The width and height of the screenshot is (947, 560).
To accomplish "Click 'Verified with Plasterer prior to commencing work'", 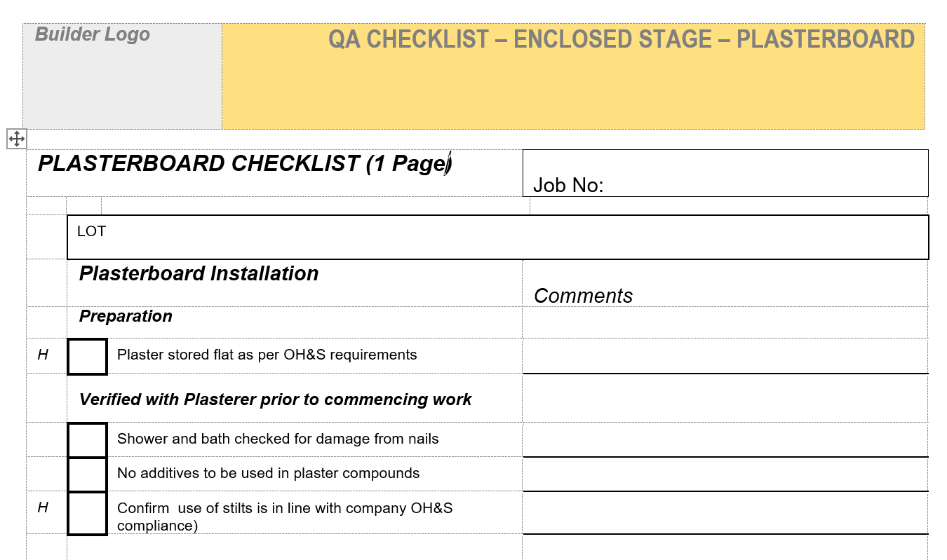I will pyautogui.click(x=275, y=399).
